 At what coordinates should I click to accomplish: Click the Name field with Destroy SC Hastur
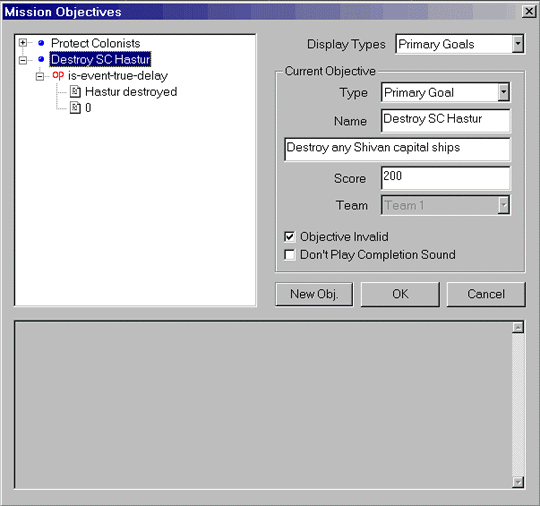(446, 120)
